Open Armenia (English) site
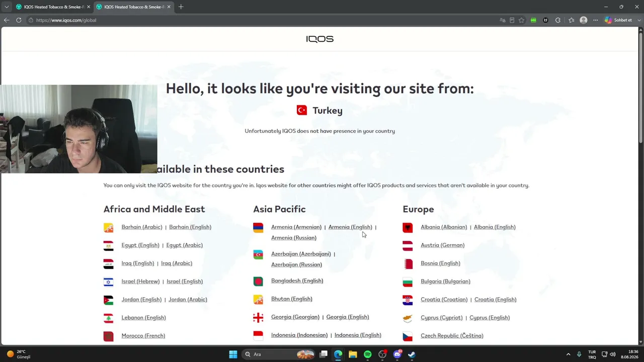This screenshot has height=362, width=644. pos(350,227)
